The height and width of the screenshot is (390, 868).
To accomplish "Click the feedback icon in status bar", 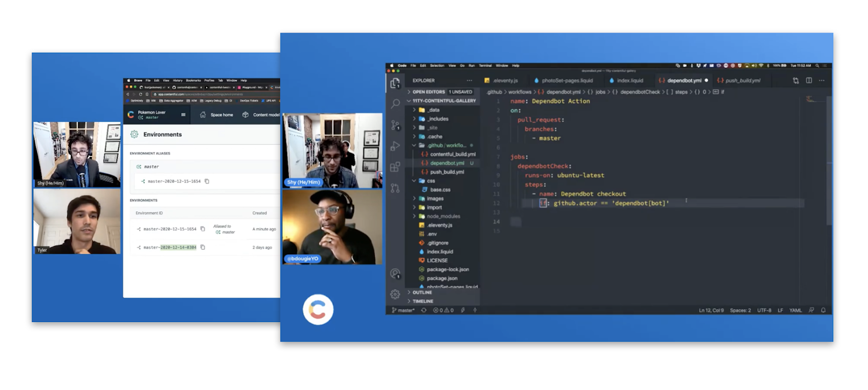I will coord(812,310).
